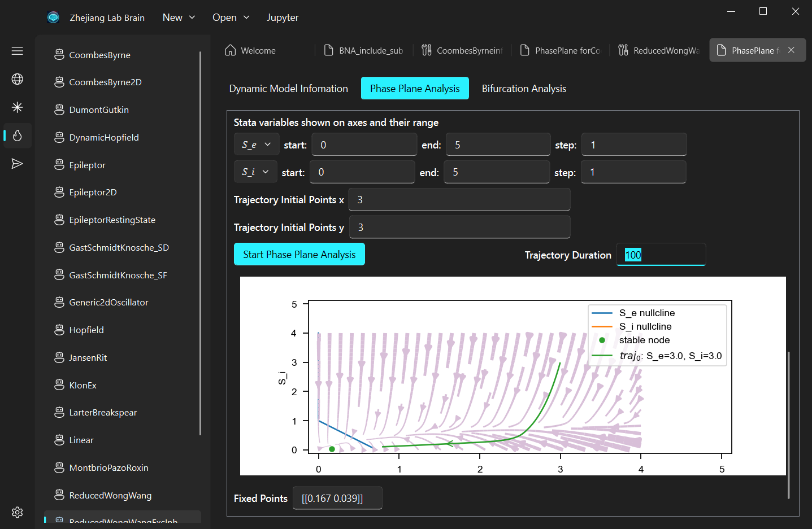Switch to Bifurcation Analysis tab
Image resolution: width=812 pixels, height=529 pixels.
pyautogui.click(x=524, y=89)
